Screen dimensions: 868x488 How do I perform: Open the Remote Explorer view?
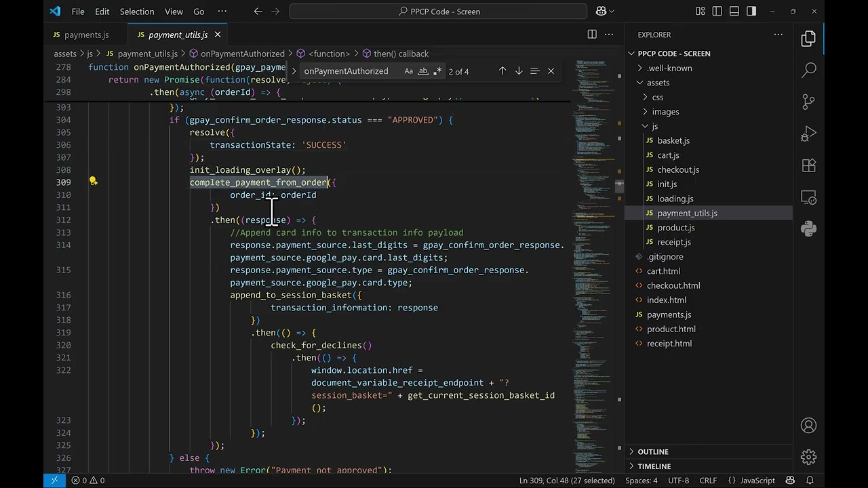(x=808, y=197)
